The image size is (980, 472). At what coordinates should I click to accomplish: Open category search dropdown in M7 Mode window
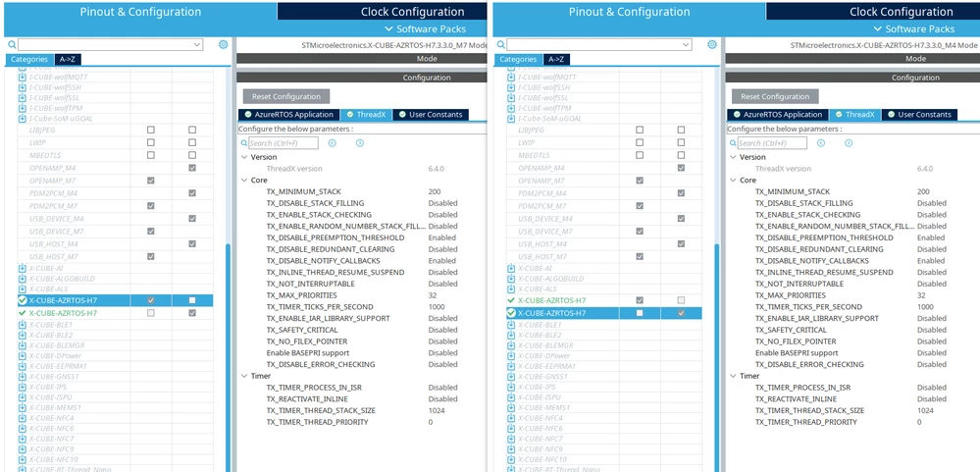point(197,45)
